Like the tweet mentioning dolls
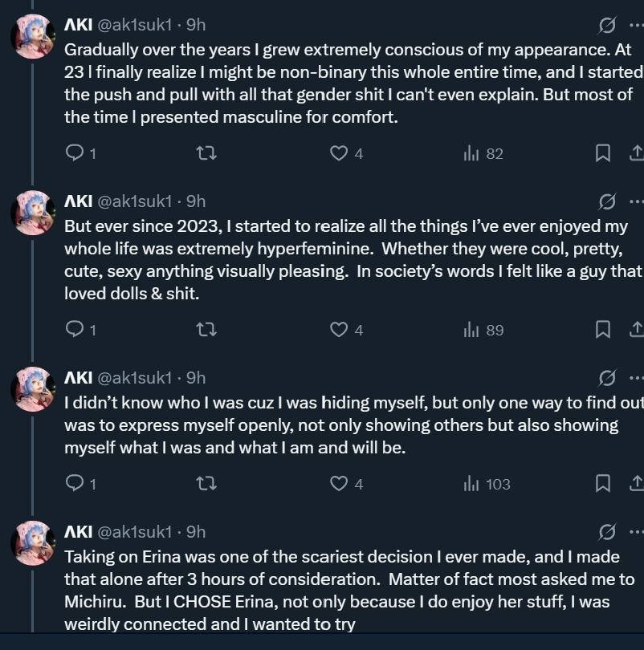Screen dimensions: 644x650 pos(340,329)
